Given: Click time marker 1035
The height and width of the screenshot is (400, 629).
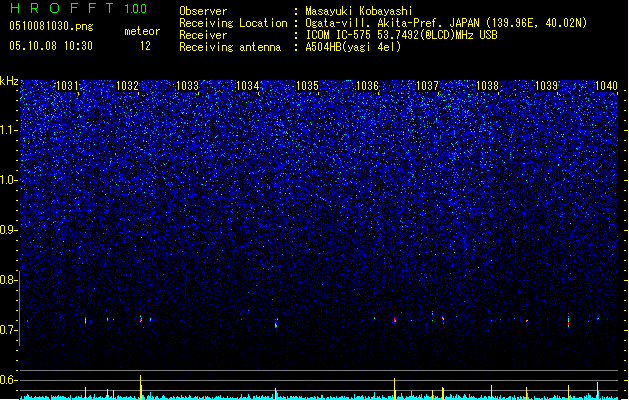Looking at the screenshot, I should coord(307,85).
